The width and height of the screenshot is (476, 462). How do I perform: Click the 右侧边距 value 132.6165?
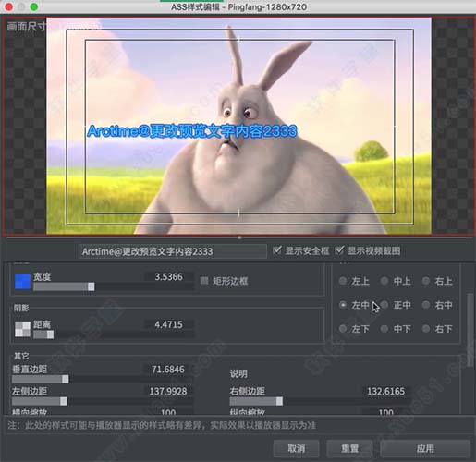pos(386,391)
